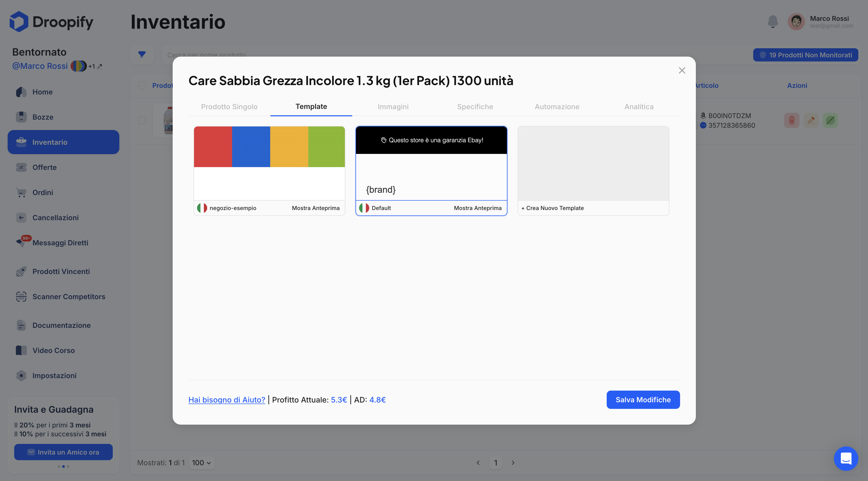Click the product name search field
Screen dimensions: 868x481
click(455, 55)
